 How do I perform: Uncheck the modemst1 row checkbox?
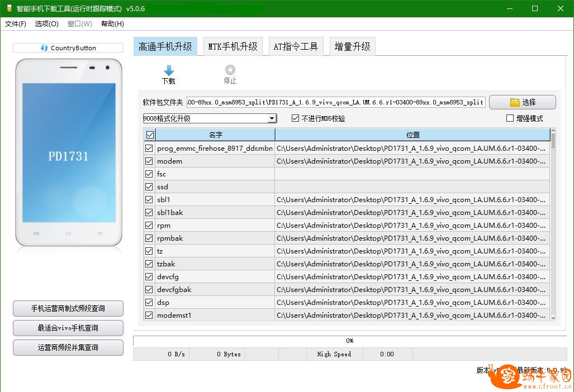click(149, 315)
